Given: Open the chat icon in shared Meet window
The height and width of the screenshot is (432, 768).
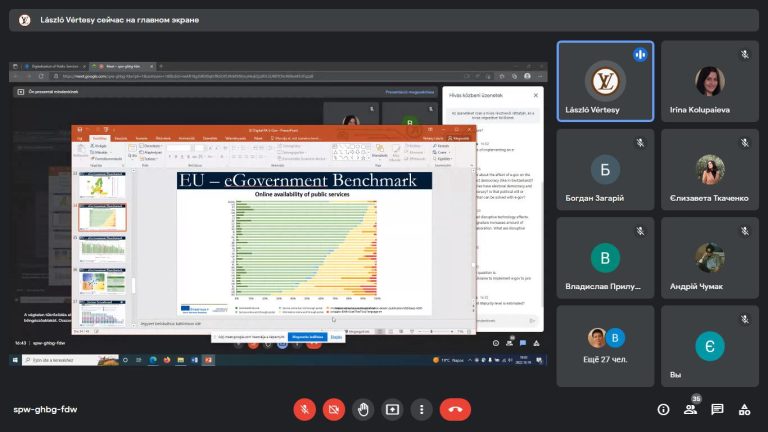Looking at the screenshot, I should (x=523, y=343).
